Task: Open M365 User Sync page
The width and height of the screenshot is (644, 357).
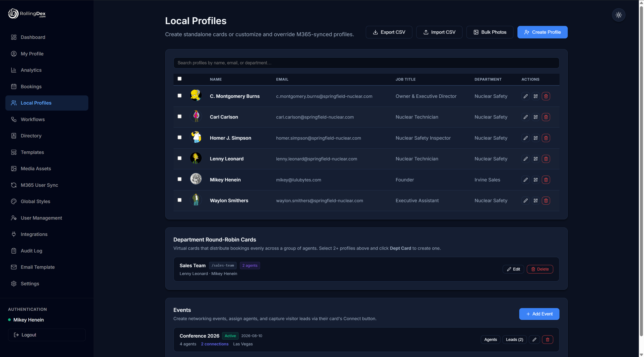Action: click(47, 185)
